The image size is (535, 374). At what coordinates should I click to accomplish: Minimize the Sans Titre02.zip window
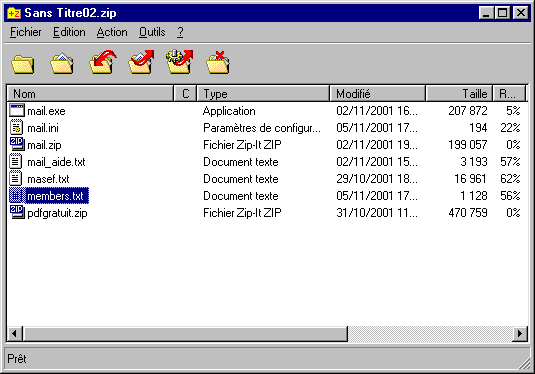(486, 13)
